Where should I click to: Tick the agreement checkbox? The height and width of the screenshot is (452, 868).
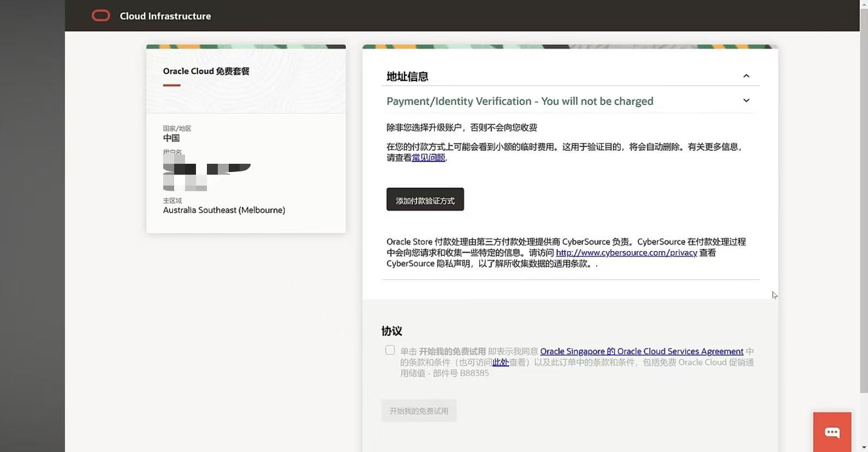(390, 350)
